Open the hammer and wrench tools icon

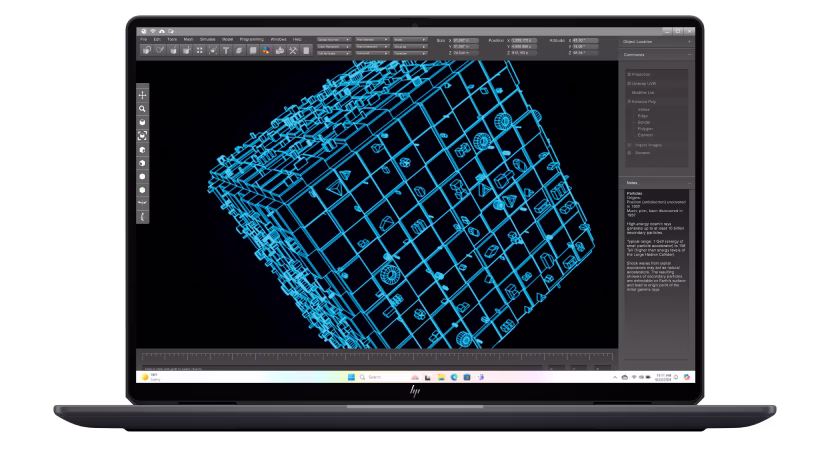click(x=293, y=50)
